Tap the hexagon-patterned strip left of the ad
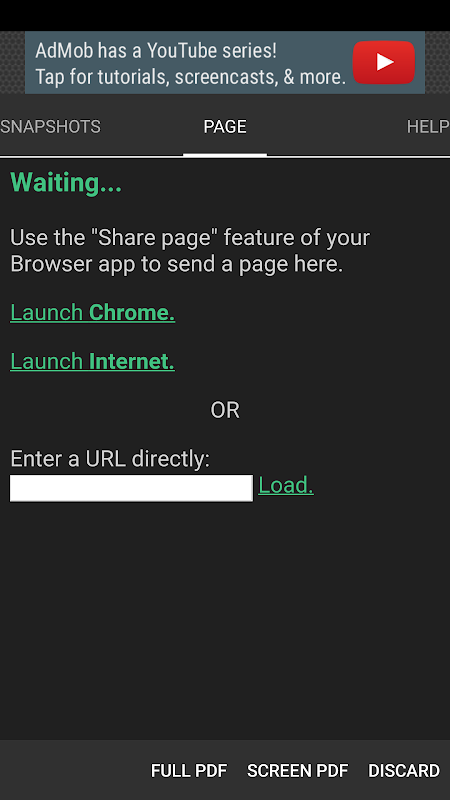This screenshot has width=450, height=800. pos(12,62)
